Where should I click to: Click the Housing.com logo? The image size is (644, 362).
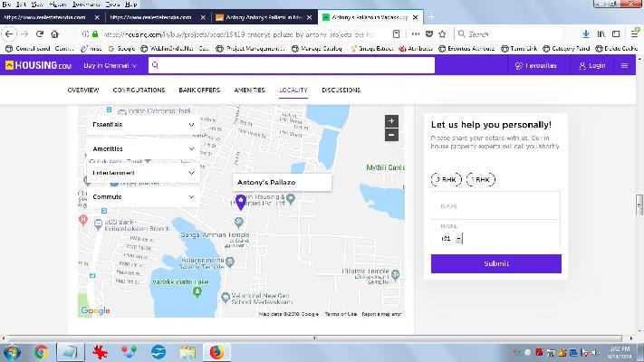(x=38, y=65)
